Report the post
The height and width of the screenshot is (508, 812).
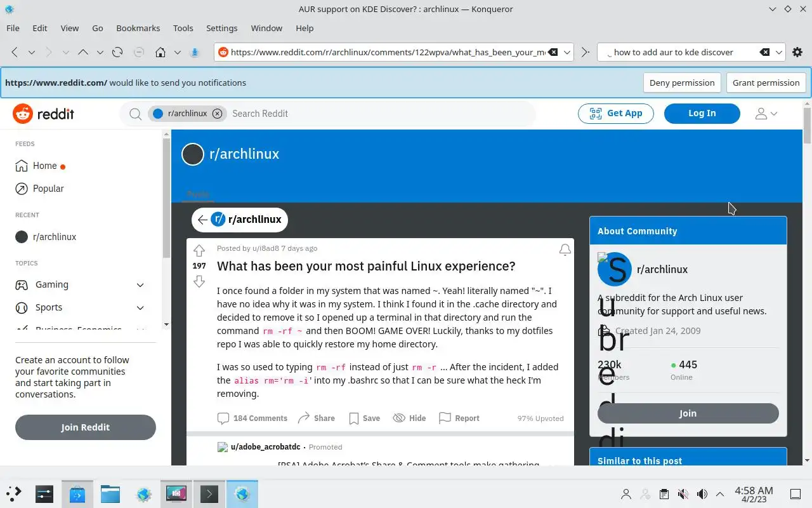pyautogui.click(x=459, y=418)
